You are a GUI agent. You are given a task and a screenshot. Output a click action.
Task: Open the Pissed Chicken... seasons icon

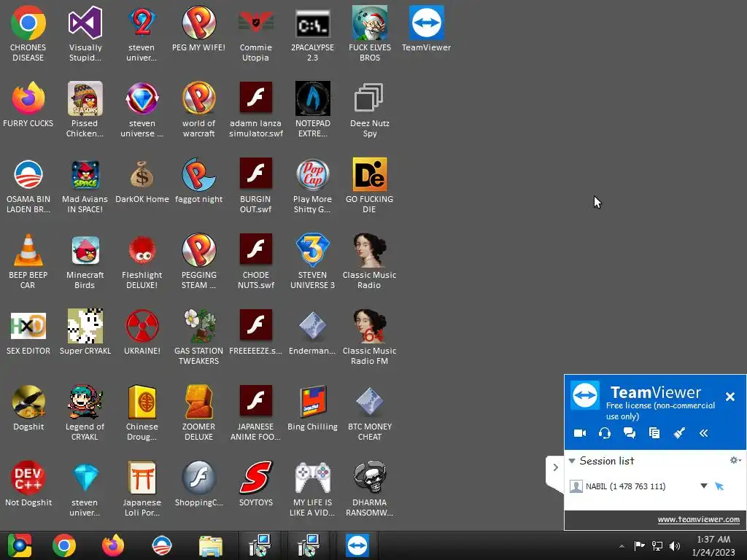(x=85, y=109)
